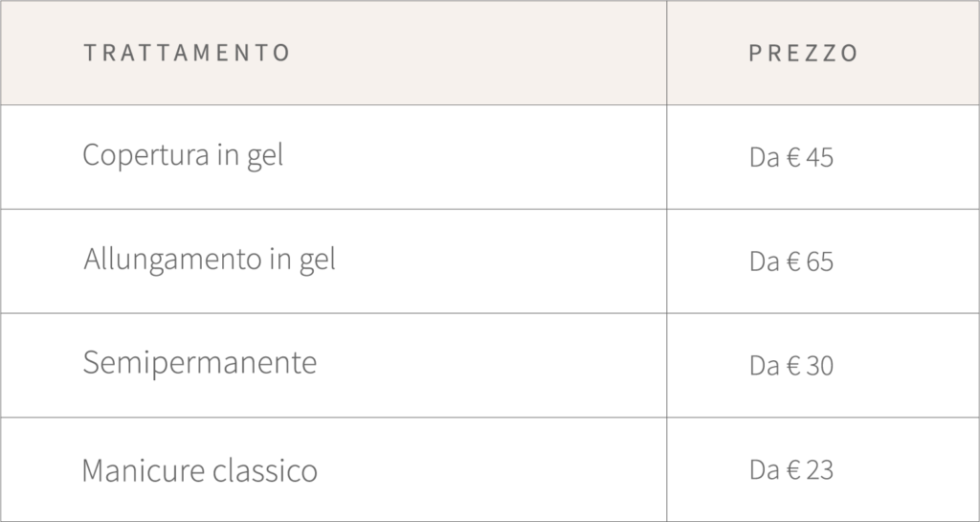Click the number 23 in Manicure's price
The image size is (980, 522).
click(x=819, y=470)
